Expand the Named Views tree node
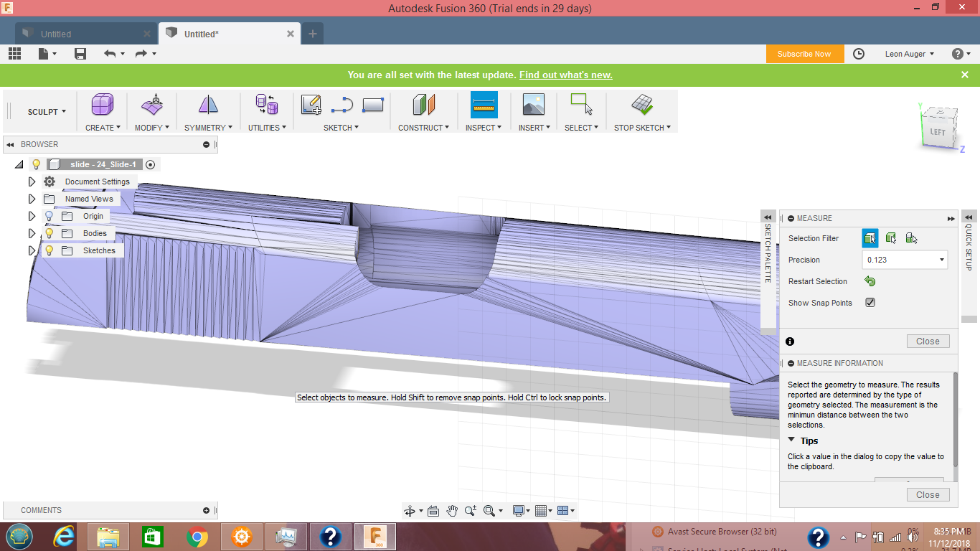Screen dimensions: 980x551 pyautogui.click(x=32, y=199)
